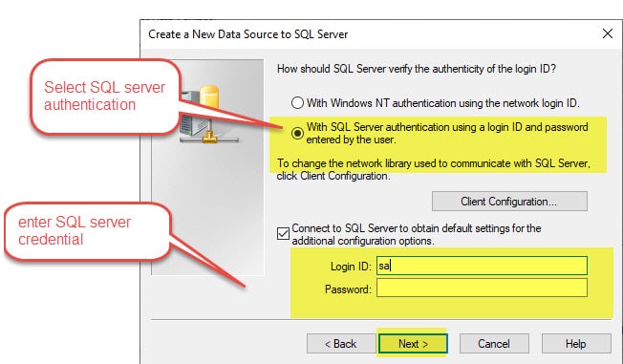Click the enter SQL server credential callout
Image resolution: width=623 pixels, height=364 pixels.
pyautogui.click(x=87, y=231)
